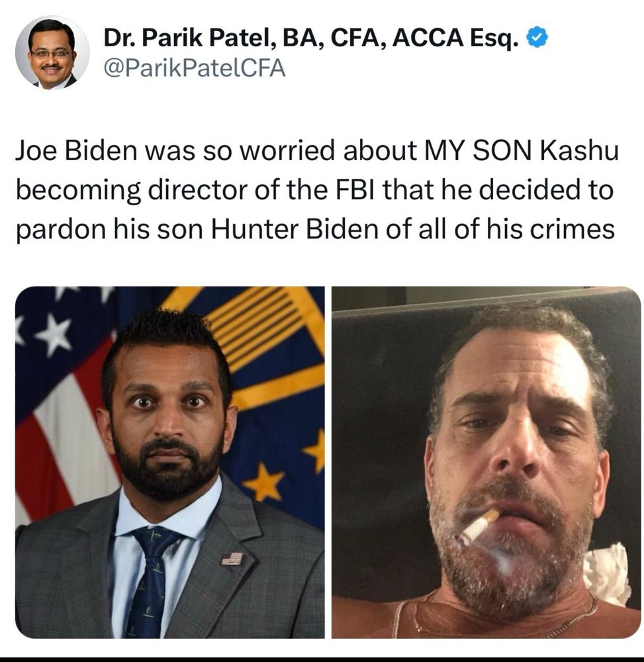Click the blue verified checkmark badge
Viewport: 644px width, 662px height.
coord(537,38)
